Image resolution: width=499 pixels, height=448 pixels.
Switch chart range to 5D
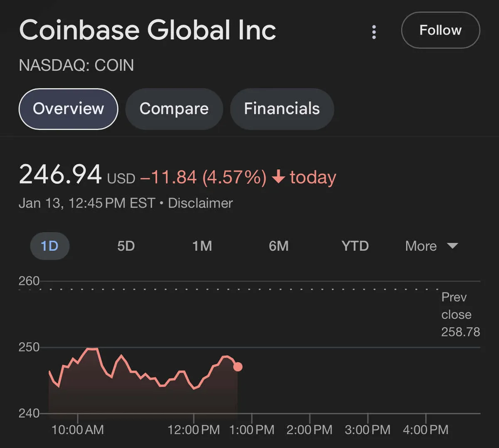pyautogui.click(x=126, y=246)
